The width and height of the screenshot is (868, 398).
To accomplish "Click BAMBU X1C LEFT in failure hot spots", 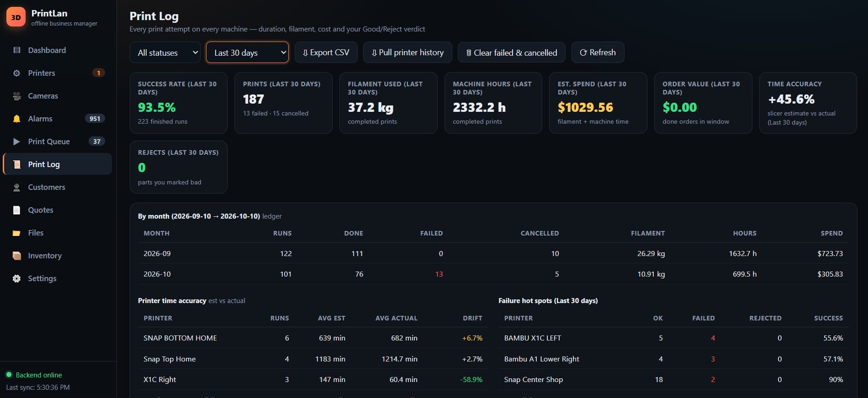I will point(533,338).
